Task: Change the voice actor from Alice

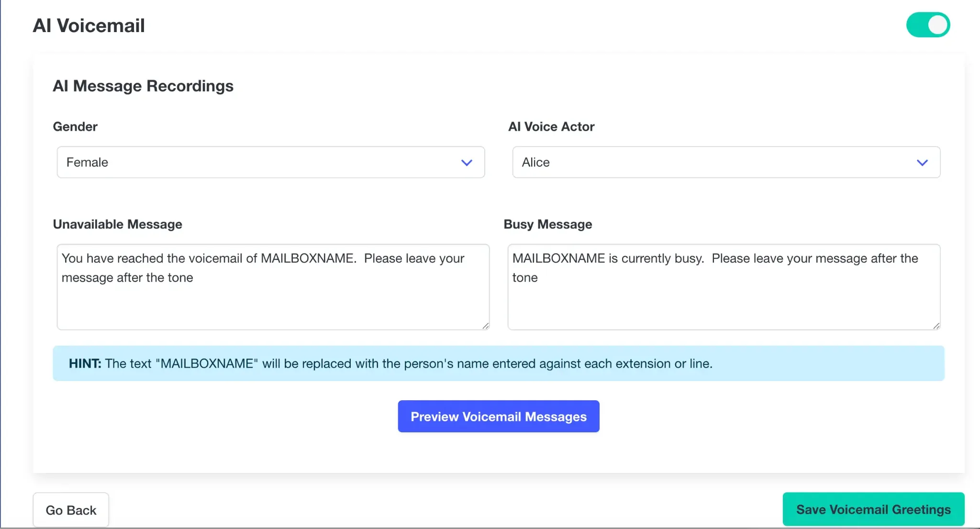Action: pos(725,162)
